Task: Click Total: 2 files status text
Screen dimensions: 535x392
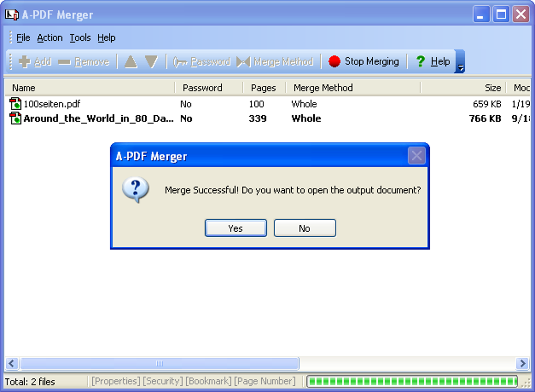Action: pyautogui.click(x=30, y=382)
